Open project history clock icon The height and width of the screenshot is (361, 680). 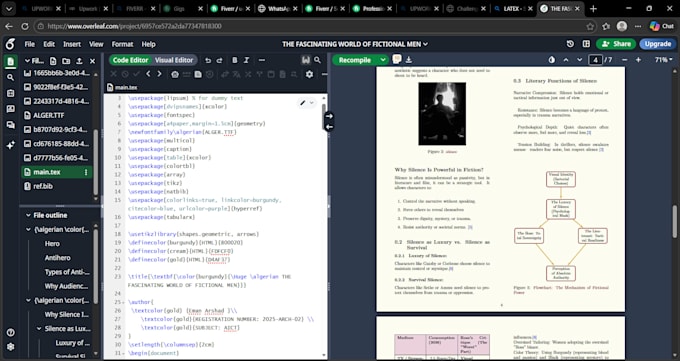570,44
